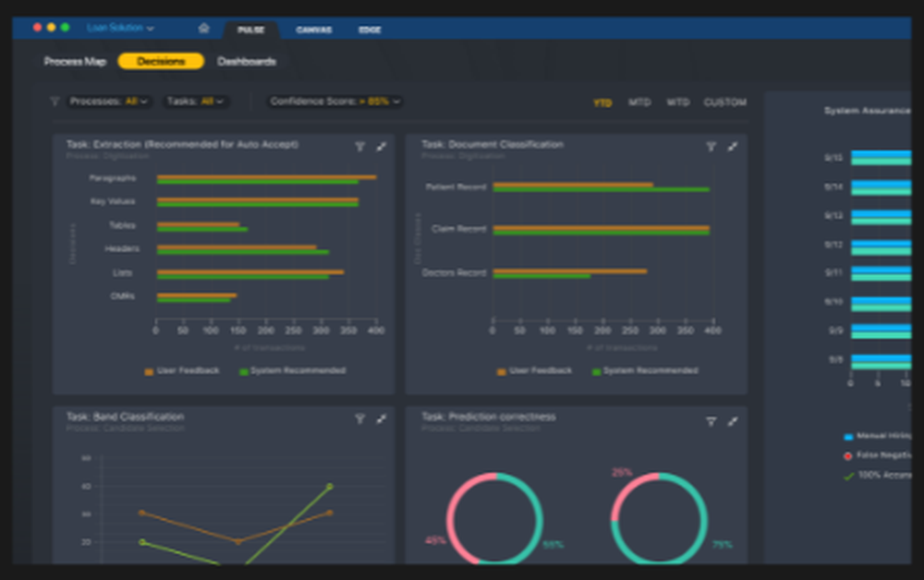Screen dimensions: 924x580
Task: Click the Headers row label
Action: coord(122,249)
